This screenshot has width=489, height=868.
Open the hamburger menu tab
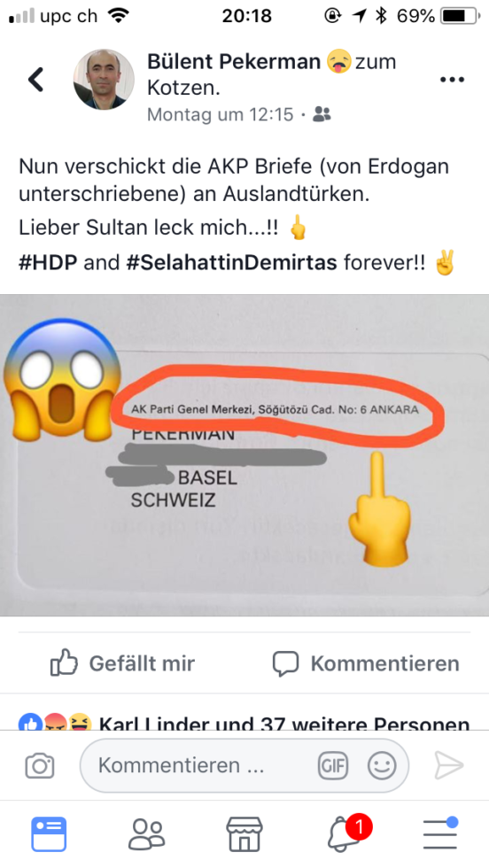441,833
